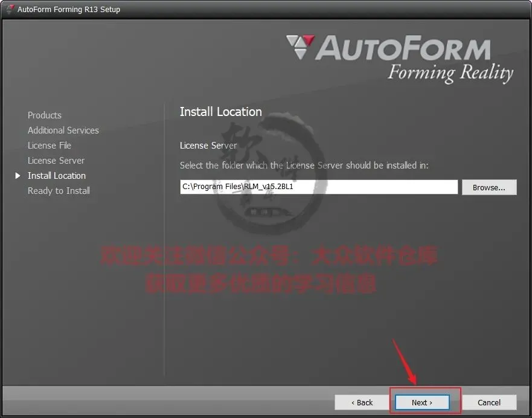
Task: Focus the install folder path field
Action: click(x=319, y=187)
